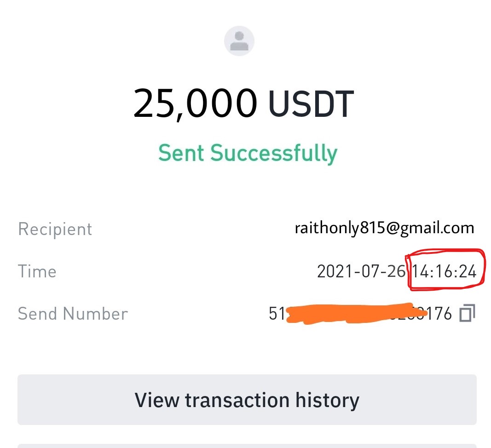Copy the Send Number using the copy icon
This screenshot has height=448, width=491.
pos(467,313)
